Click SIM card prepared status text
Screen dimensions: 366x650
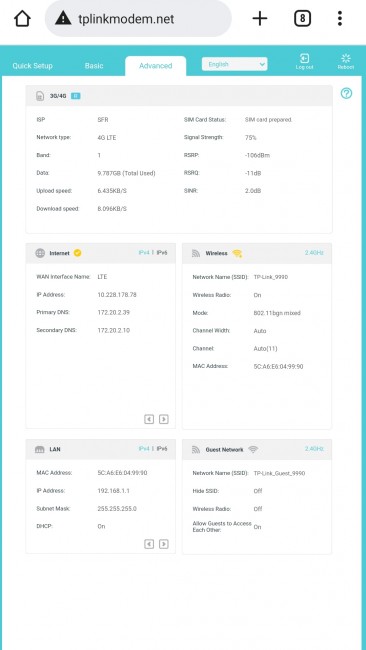pos(269,120)
